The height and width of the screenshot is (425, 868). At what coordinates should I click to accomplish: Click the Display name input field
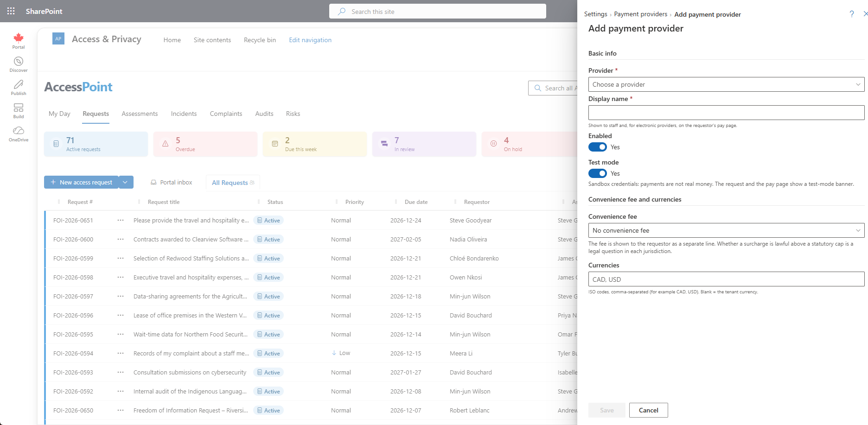[x=726, y=113]
